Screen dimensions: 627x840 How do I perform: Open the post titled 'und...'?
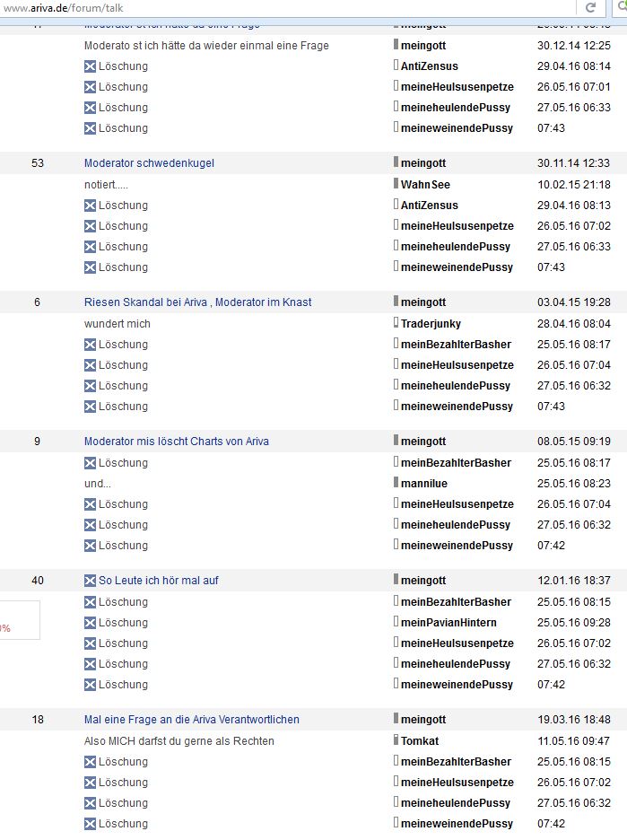coord(97,484)
